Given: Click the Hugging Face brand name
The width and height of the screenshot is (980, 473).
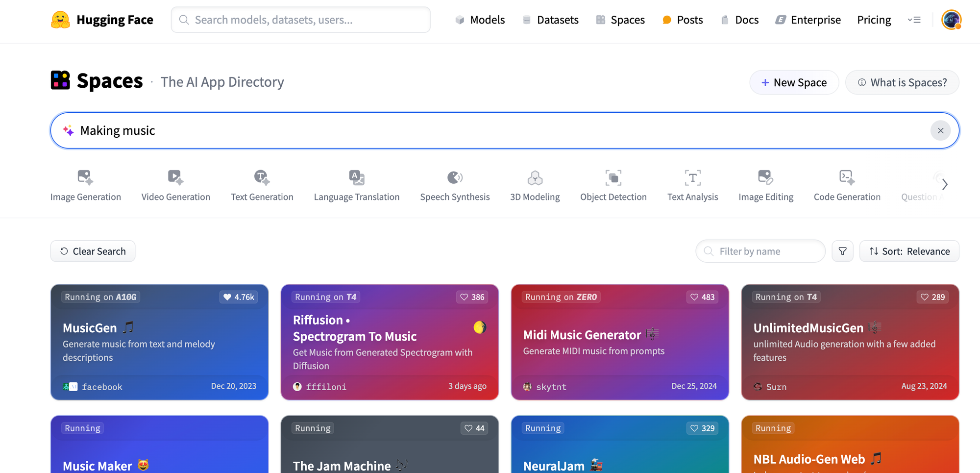Looking at the screenshot, I should point(115,20).
